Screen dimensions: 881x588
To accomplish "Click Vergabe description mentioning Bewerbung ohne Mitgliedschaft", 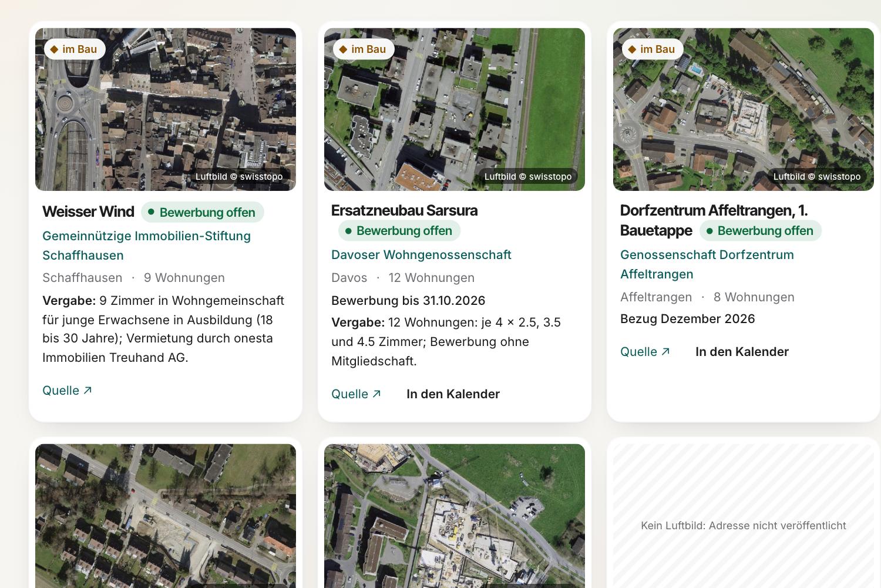I will point(446,342).
